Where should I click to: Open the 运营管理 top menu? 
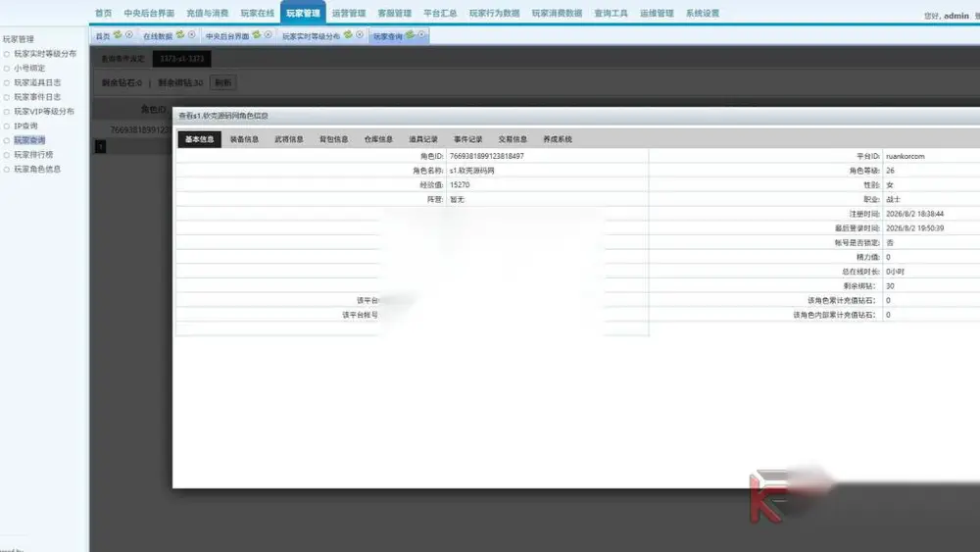(x=349, y=13)
